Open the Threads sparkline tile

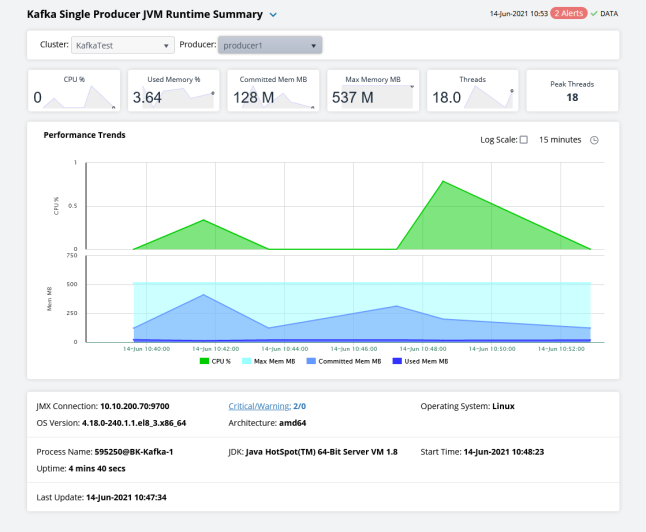tap(472, 90)
